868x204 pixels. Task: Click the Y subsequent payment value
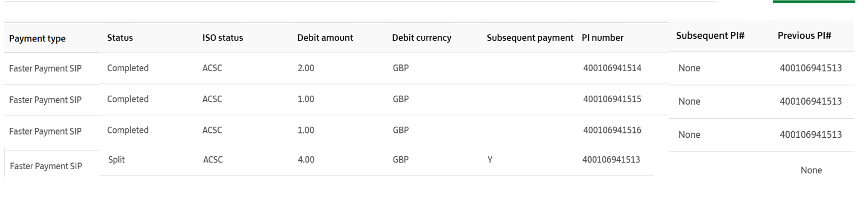(x=490, y=160)
